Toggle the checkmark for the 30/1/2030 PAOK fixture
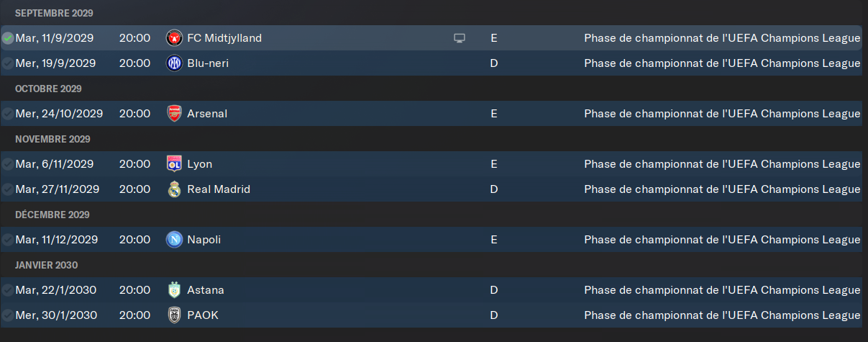Screen dimensions: 868x342 [8, 315]
